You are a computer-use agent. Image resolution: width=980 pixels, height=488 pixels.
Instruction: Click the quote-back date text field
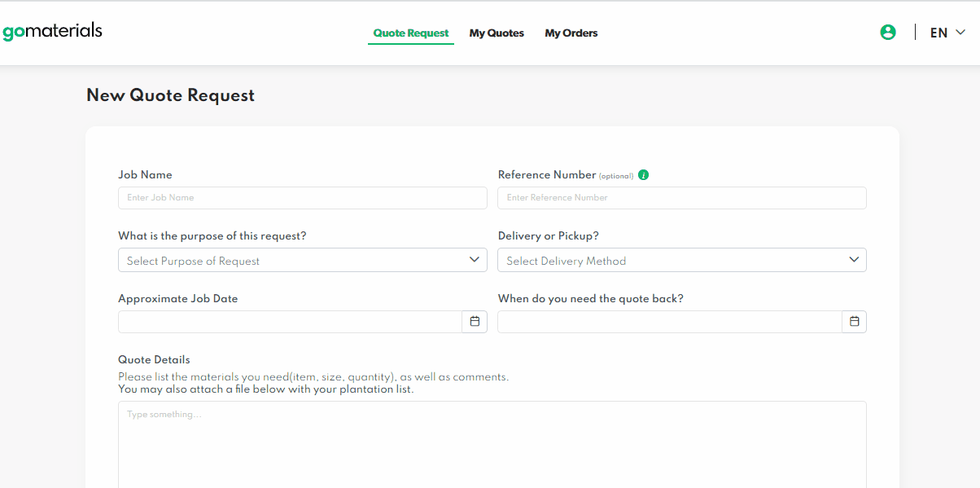tap(670, 322)
